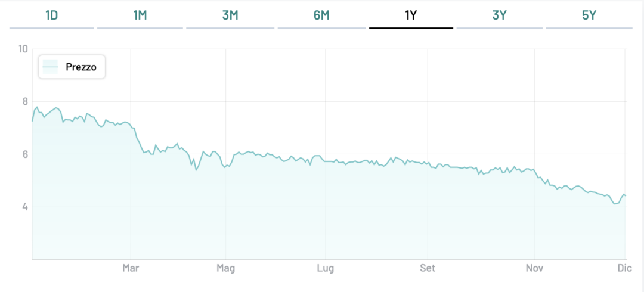644x292 pixels.
Task: Click the active 1Y tab
Action: pos(411,15)
